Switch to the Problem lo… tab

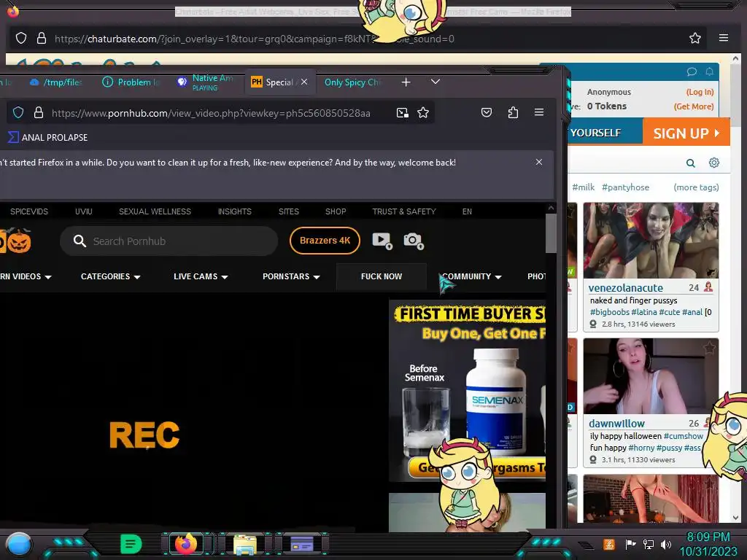[x=131, y=82]
